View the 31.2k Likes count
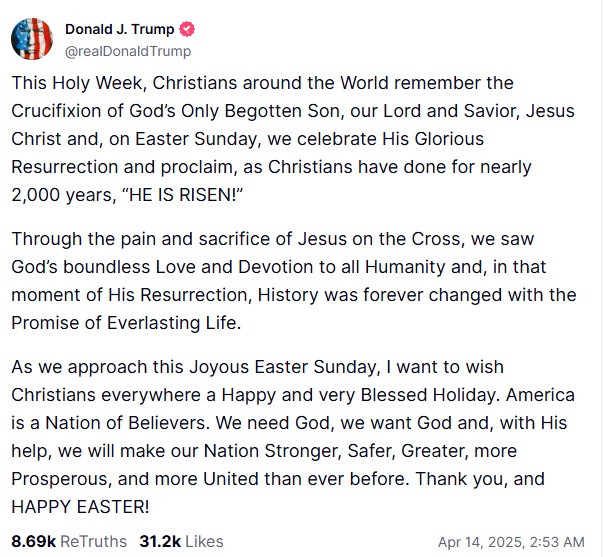 coord(181,542)
